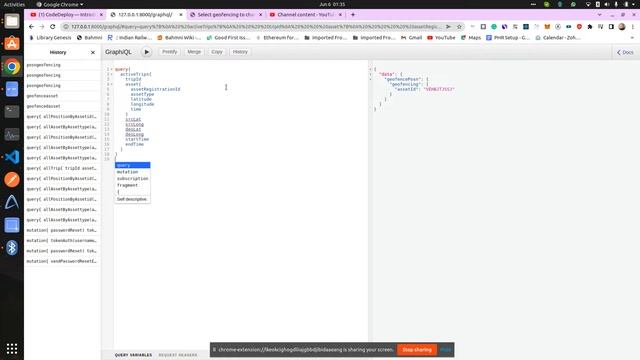The image size is (640, 360).
Task: Reload the current page
Action: click(53, 27)
